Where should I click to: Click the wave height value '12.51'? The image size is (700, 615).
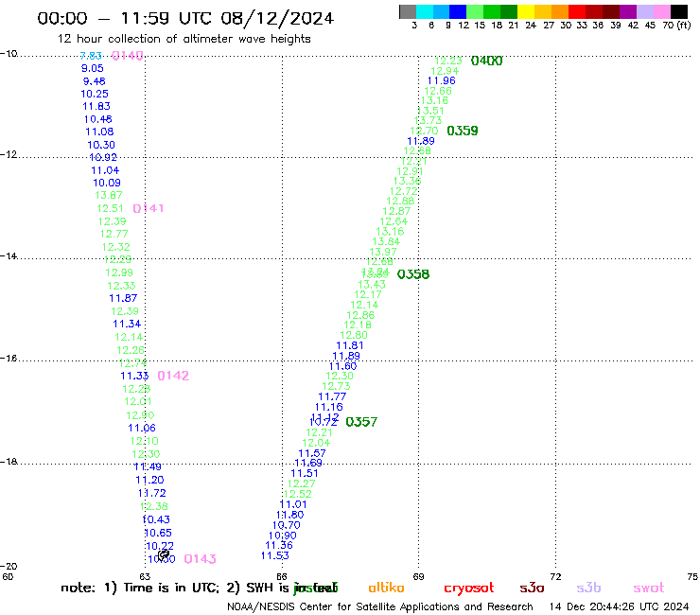(111, 208)
